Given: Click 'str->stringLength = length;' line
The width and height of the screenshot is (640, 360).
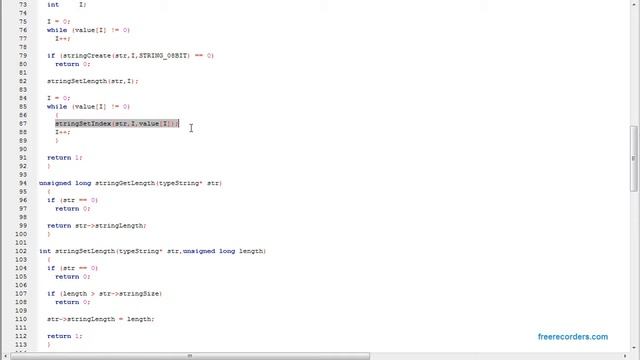Looking at the screenshot, I should tap(101, 319).
